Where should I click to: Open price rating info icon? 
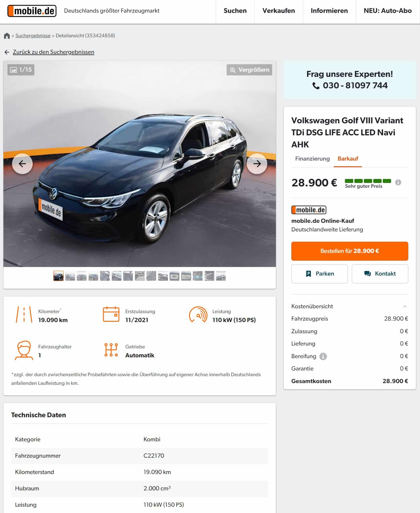pyautogui.click(x=398, y=182)
